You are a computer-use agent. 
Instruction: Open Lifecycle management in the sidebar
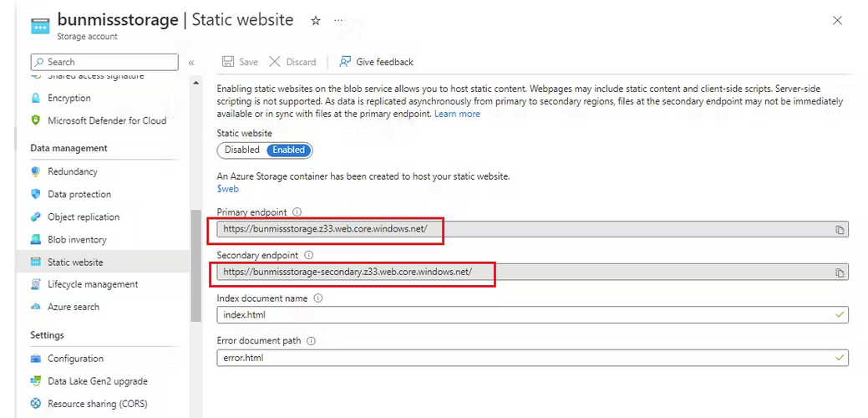[x=93, y=284]
